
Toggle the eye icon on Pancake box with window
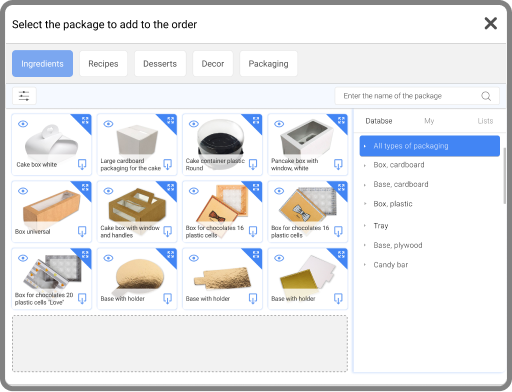point(279,124)
